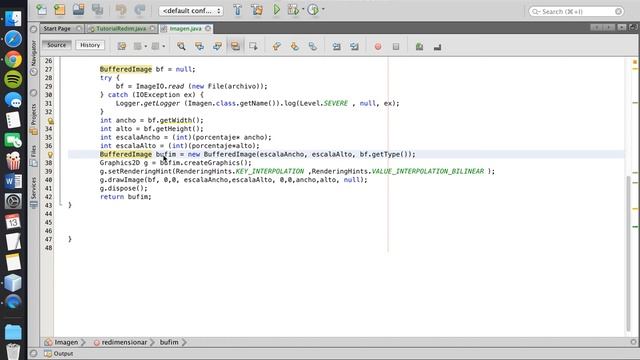The image size is (640, 360).
Task: Click the Maximize editor window icon
Action: point(633,27)
